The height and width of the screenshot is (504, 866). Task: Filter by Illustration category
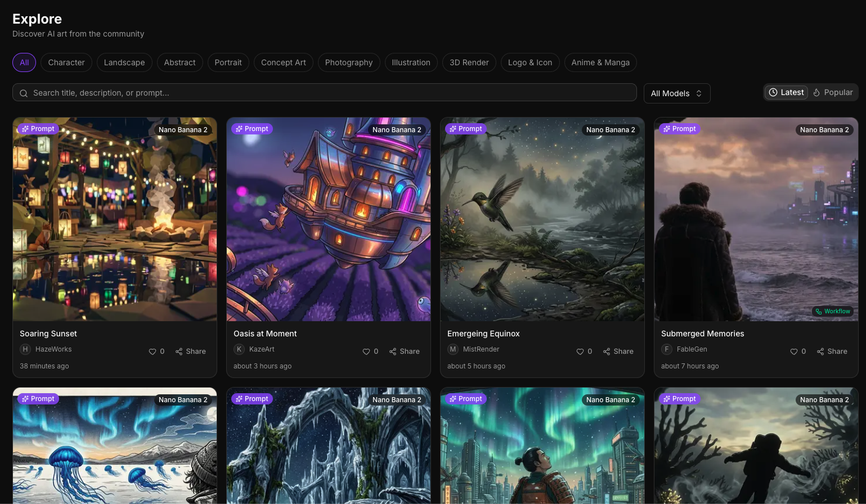(x=411, y=62)
